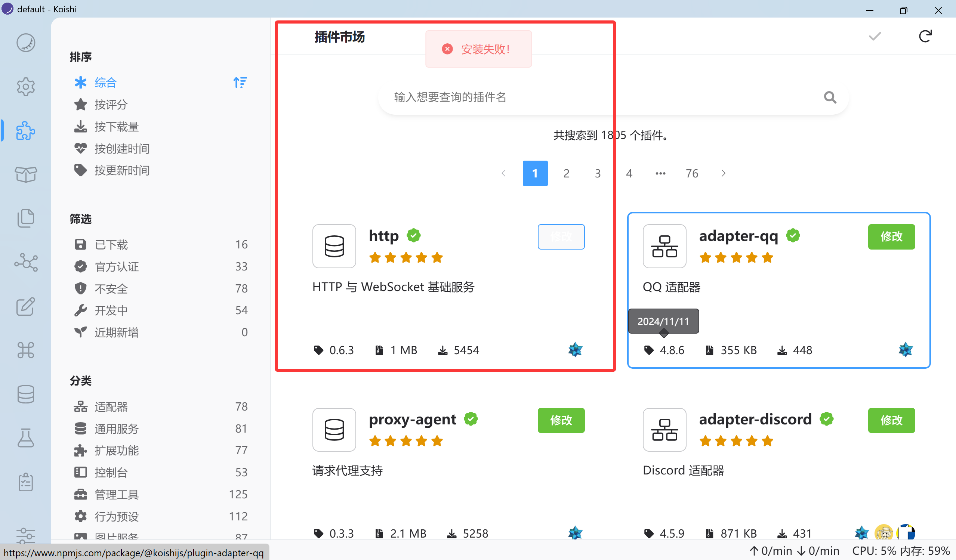Open the dependencies box icon in the sidebar
This screenshot has width=956, height=560.
[x=26, y=174]
